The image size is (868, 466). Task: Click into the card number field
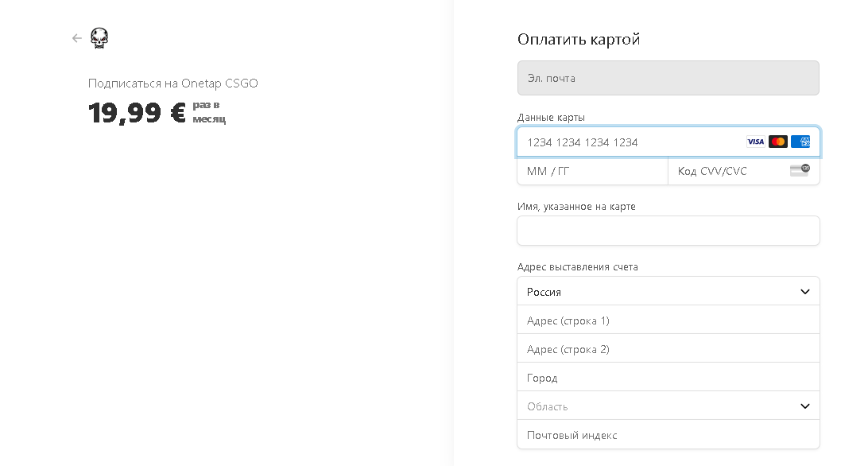point(628,142)
